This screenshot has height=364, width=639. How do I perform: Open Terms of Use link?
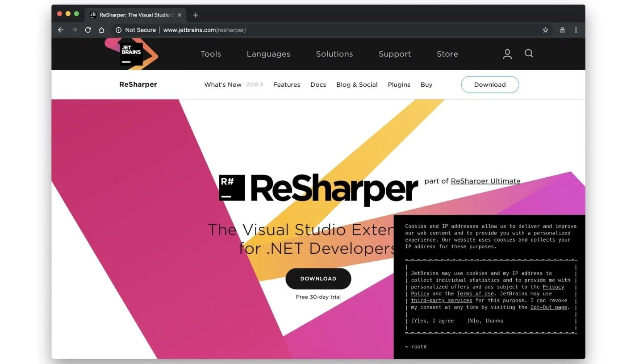pyautogui.click(x=475, y=293)
